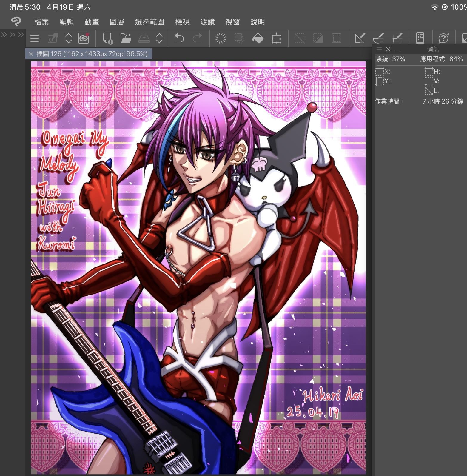Toggle Snap to Ruler
This screenshot has width=467, height=476.
click(x=360, y=38)
